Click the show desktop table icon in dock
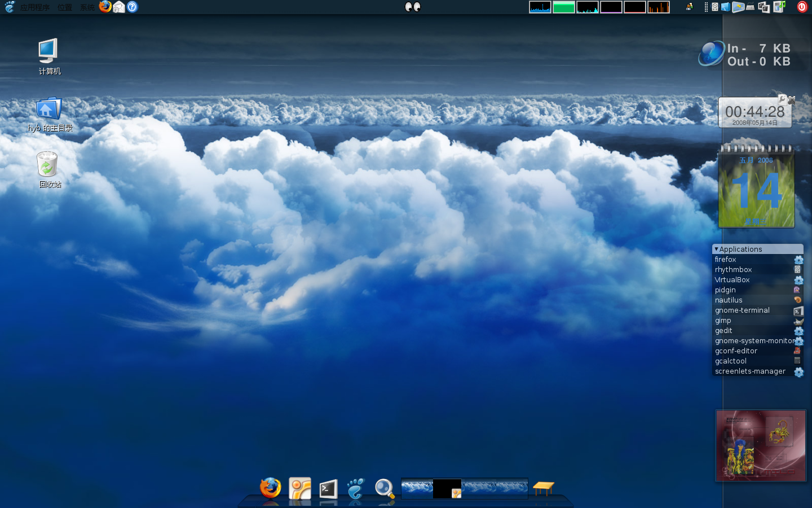The width and height of the screenshot is (812, 508). 544,488
